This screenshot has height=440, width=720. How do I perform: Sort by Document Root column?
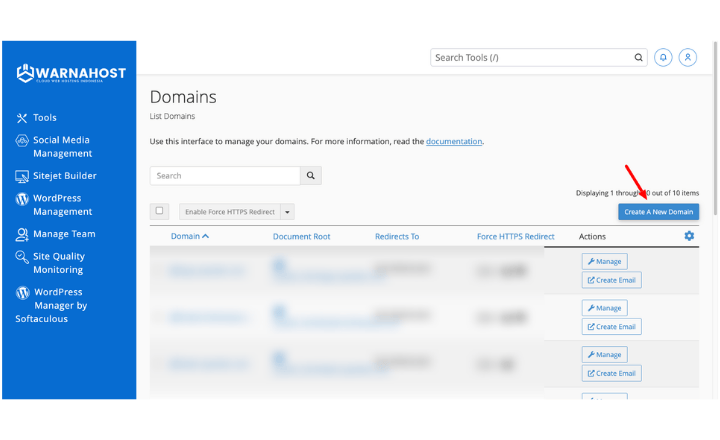tap(301, 237)
